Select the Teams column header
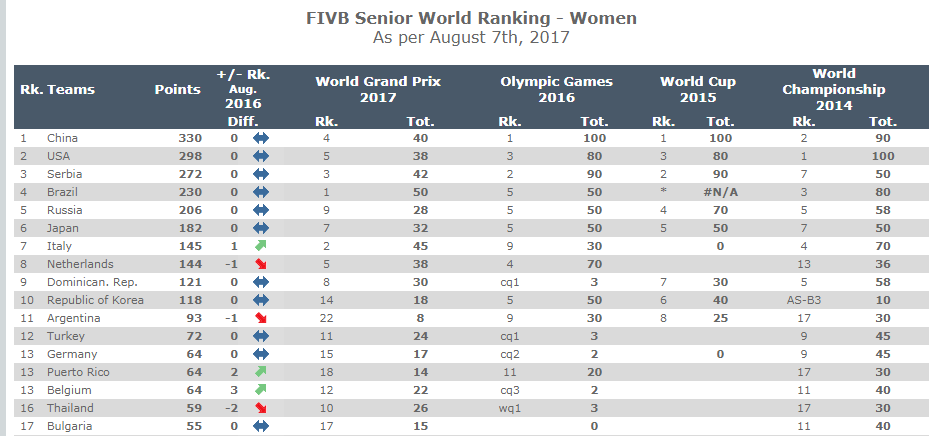This screenshot has width=929, height=436. [x=71, y=90]
